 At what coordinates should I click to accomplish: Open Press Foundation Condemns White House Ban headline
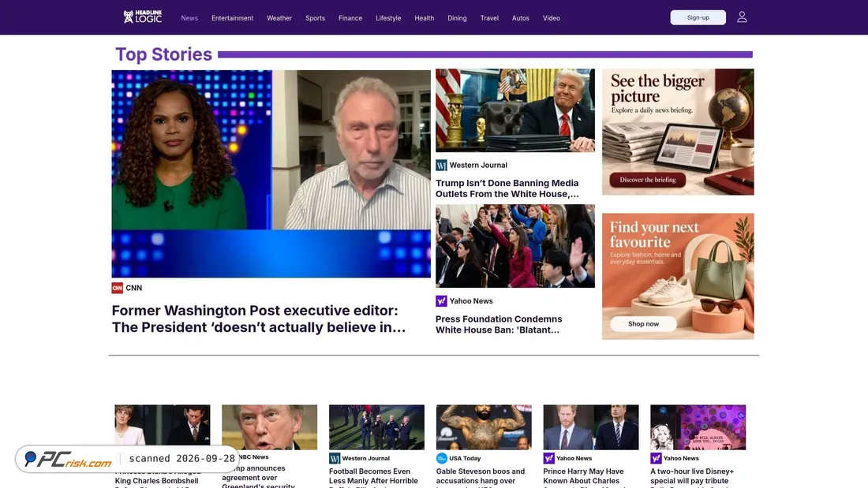(x=499, y=324)
